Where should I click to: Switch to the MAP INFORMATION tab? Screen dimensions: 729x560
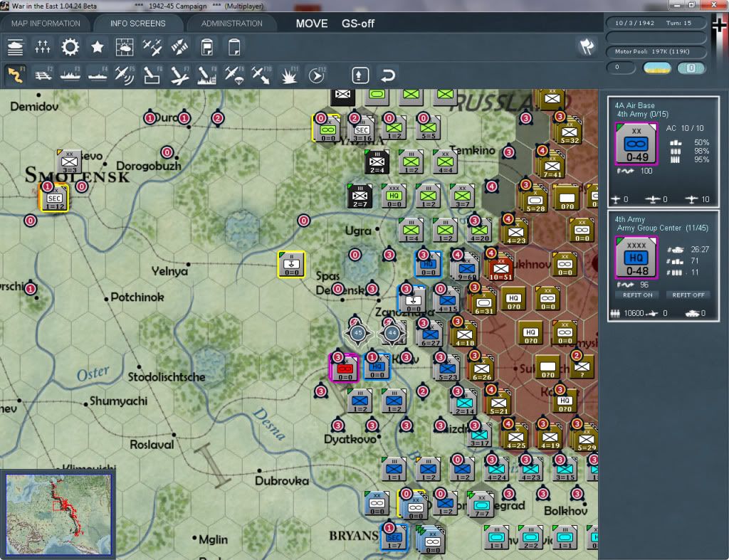click(46, 23)
